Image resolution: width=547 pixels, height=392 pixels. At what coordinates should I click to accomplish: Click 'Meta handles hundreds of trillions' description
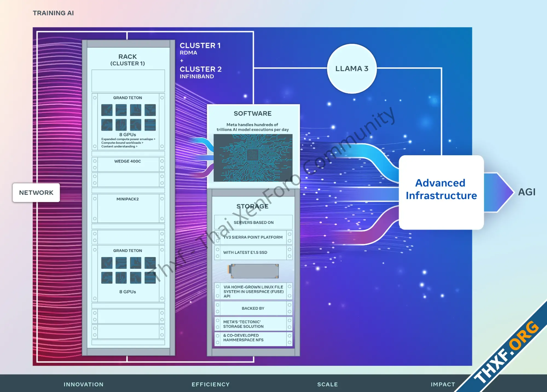(x=253, y=127)
